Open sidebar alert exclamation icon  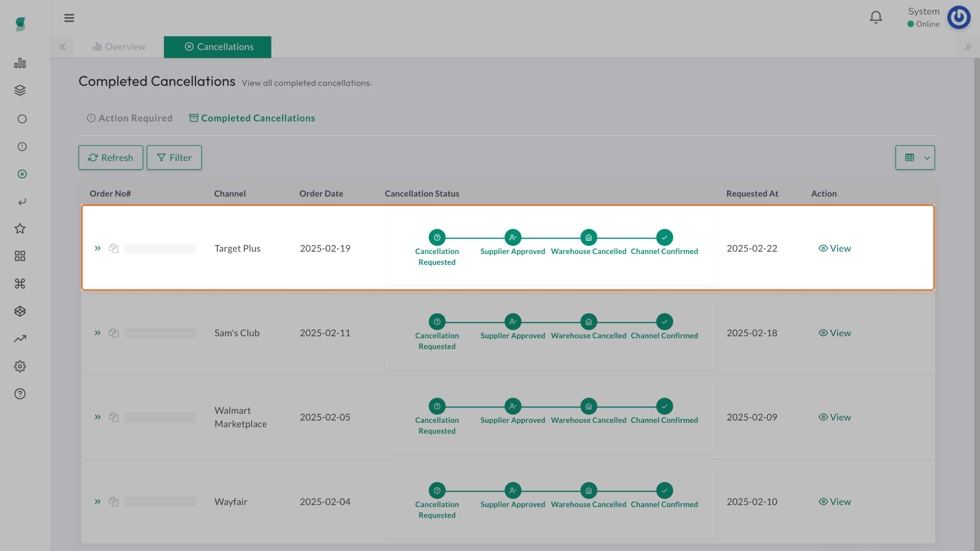tap(22, 147)
